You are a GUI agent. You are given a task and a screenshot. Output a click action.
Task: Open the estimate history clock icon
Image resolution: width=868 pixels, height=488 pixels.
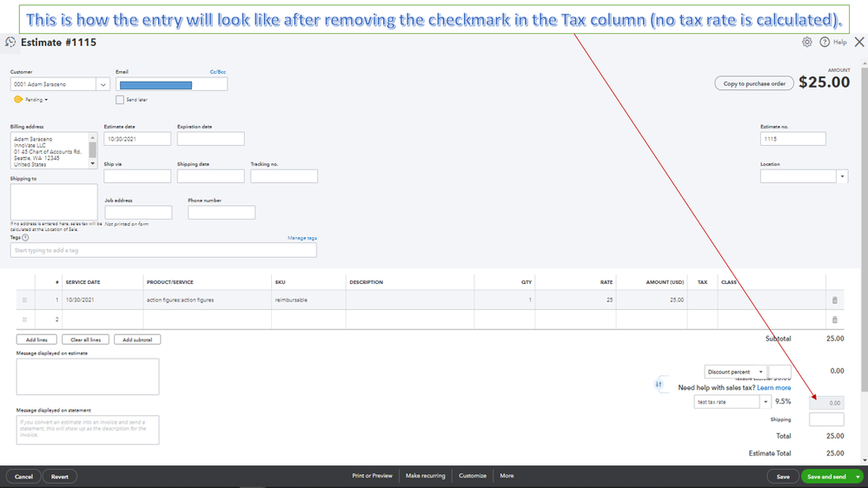tap(10, 42)
